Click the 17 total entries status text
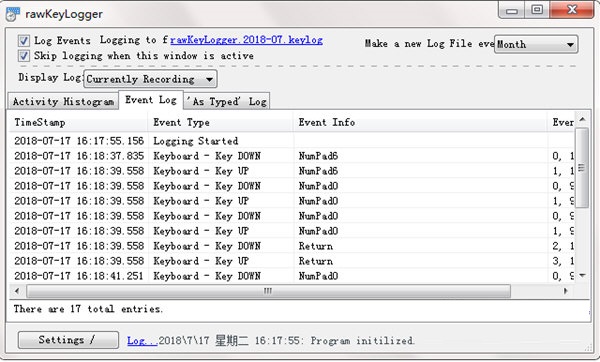The width and height of the screenshot is (600, 362). (x=88, y=309)
